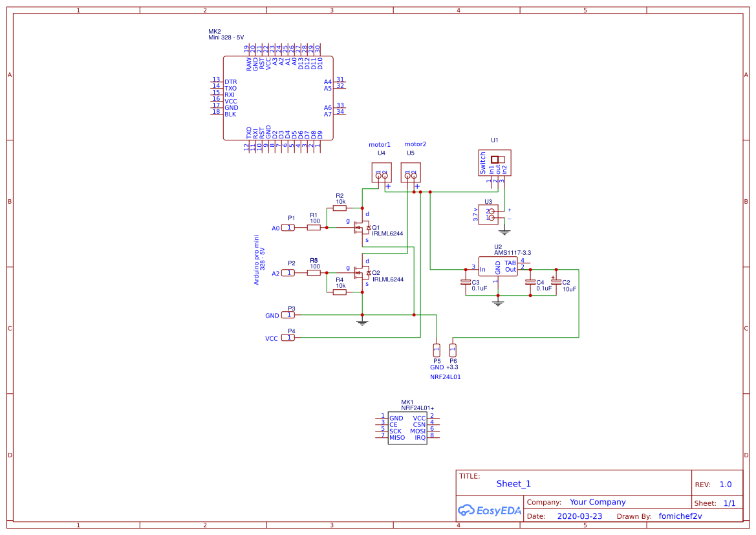Select the motor1 connector U4 symbol
This screenshot has width=756, height=535.
(x=380, y=172)
